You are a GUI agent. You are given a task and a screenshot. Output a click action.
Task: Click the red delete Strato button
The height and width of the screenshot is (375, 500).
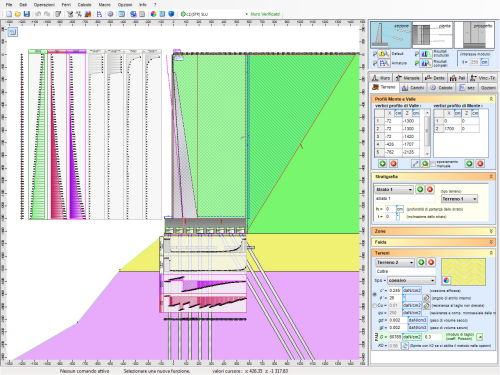point(430,189)
